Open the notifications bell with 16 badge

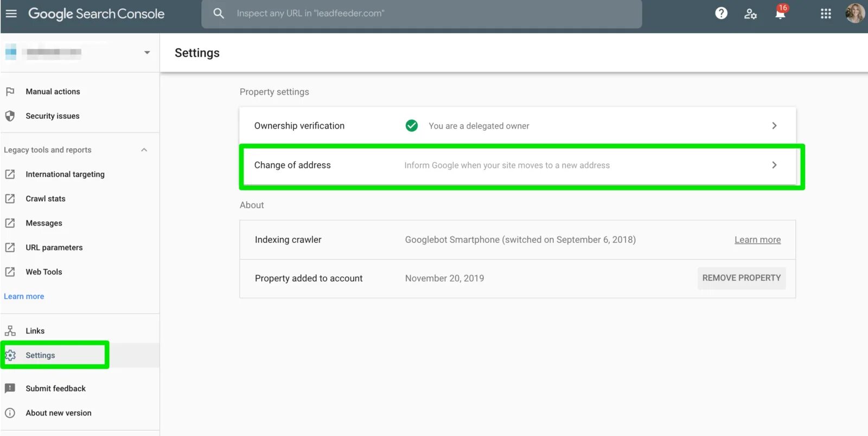click(781, 12)
